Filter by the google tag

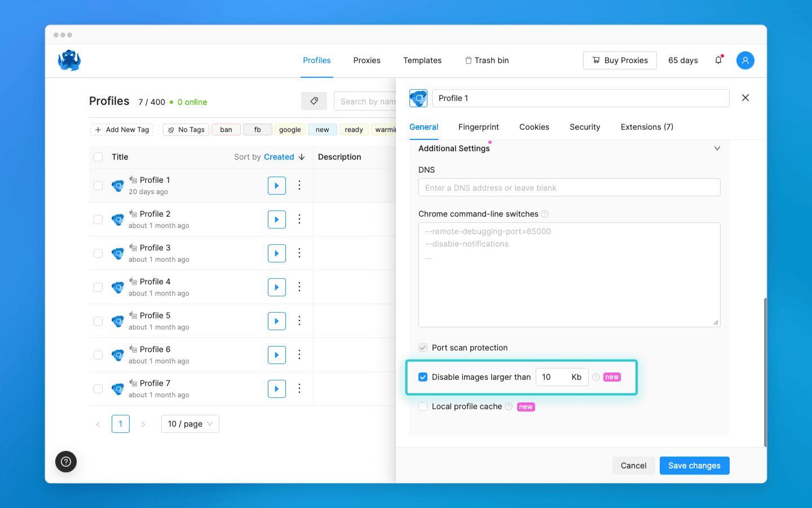pyautogui.click(x=290, y=130)
